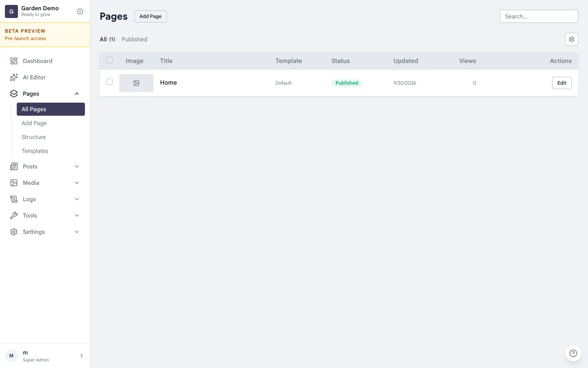The width and height of the screenshot is (588, 368).
Task: Click the Search input field
Action: (539, 16)
